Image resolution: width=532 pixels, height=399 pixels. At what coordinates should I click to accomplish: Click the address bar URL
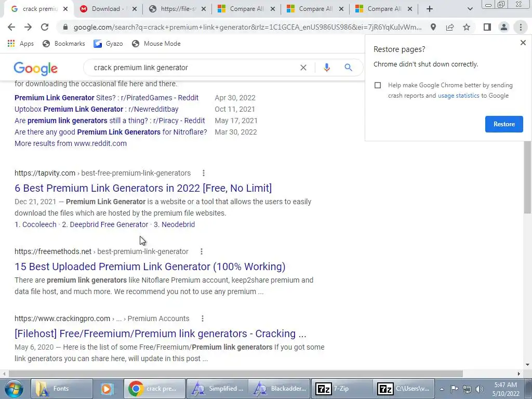[248, 27]
